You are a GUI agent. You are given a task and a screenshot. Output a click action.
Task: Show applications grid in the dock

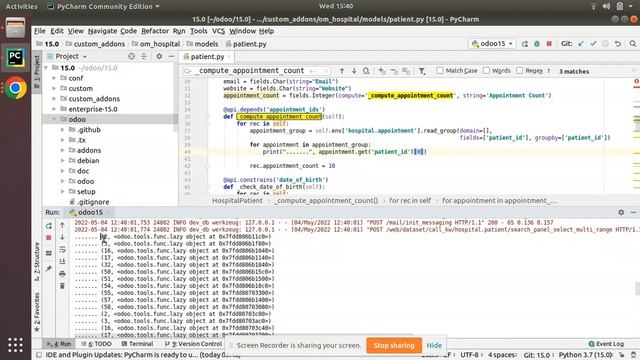(15, 345)
